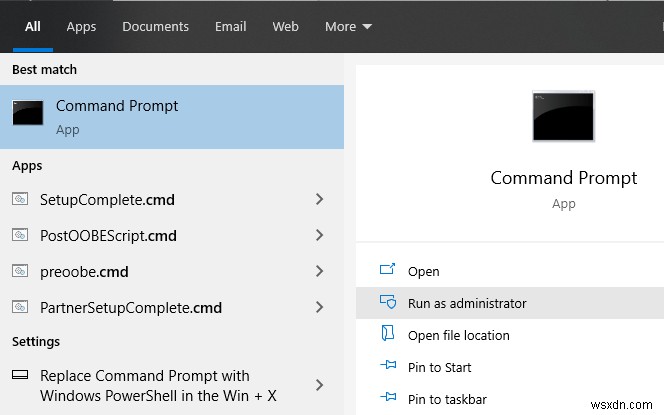Click the Pin to Start pin icon
Viewport: 664px width, 415px height.
click(x=388, y=367)
